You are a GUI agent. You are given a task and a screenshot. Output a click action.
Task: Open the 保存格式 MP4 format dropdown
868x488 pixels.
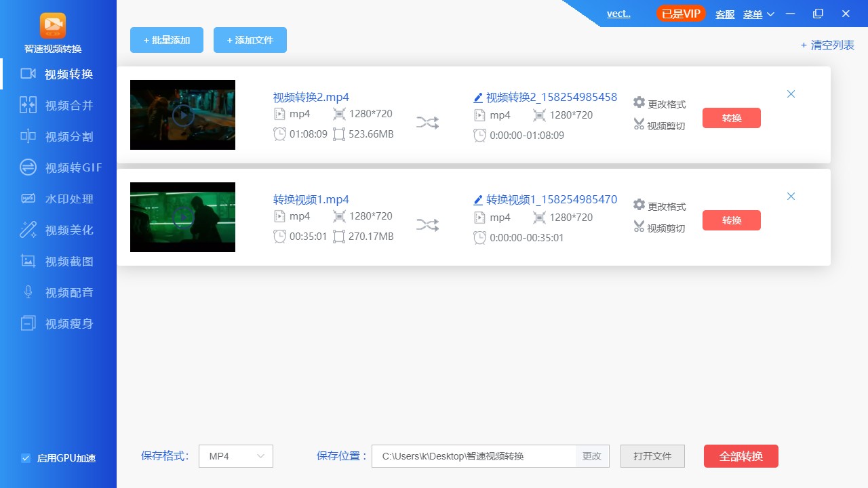(x=235, y=456)
